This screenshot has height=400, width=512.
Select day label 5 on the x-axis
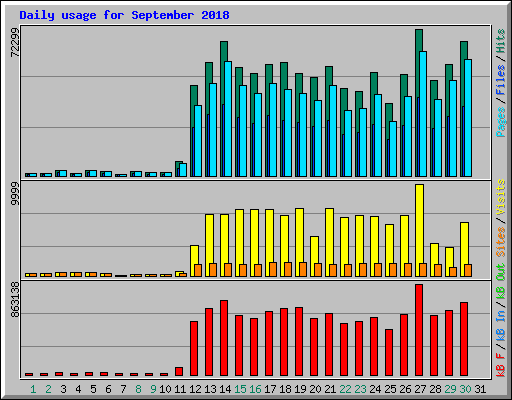coord(93,389)
